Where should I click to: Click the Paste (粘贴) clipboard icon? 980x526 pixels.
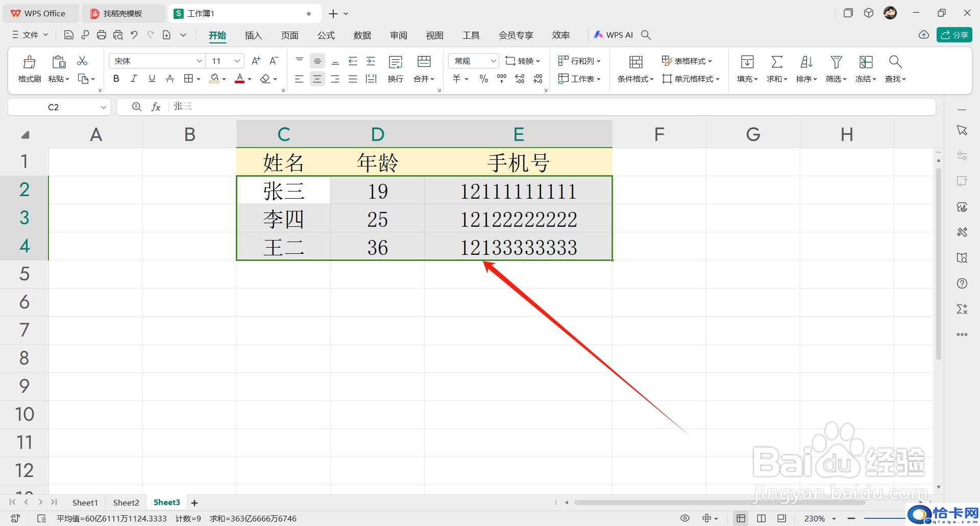[x=59, y=62]
